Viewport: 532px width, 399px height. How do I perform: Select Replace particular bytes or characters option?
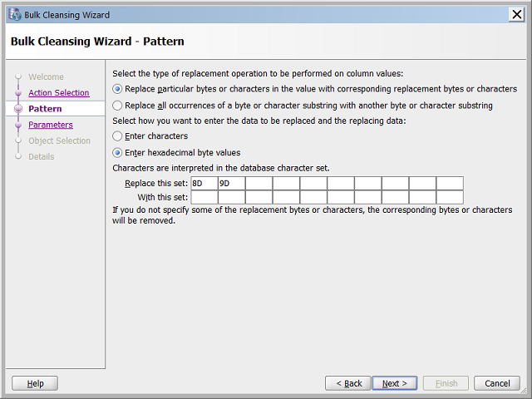coord(118,89)
